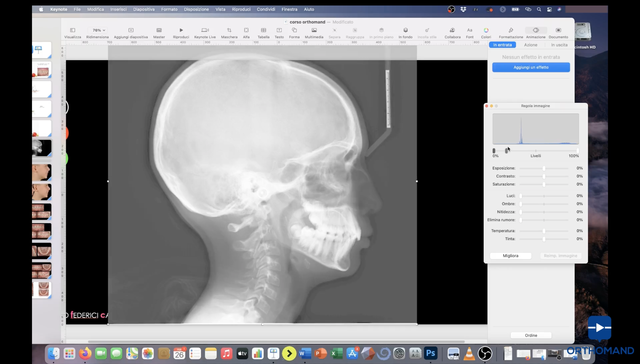The image size is (640, 364).
Task: Open the Keynote Live toolbar item
Action: 205,30
